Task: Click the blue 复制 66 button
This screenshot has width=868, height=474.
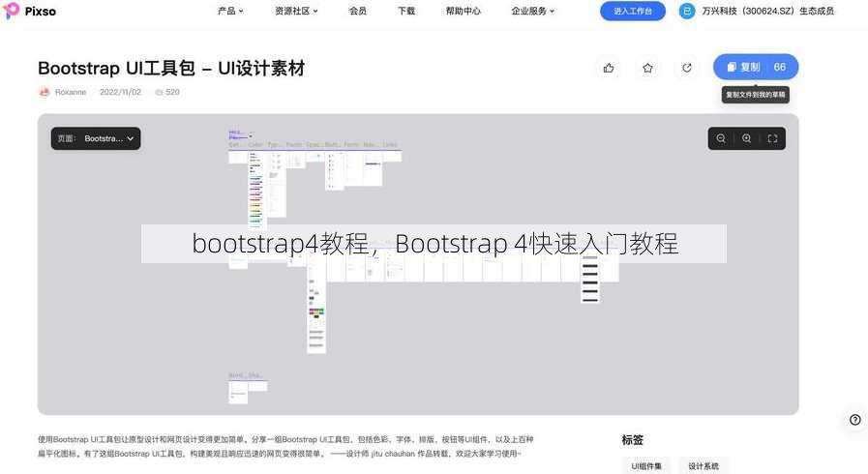Action: (756, 67)
